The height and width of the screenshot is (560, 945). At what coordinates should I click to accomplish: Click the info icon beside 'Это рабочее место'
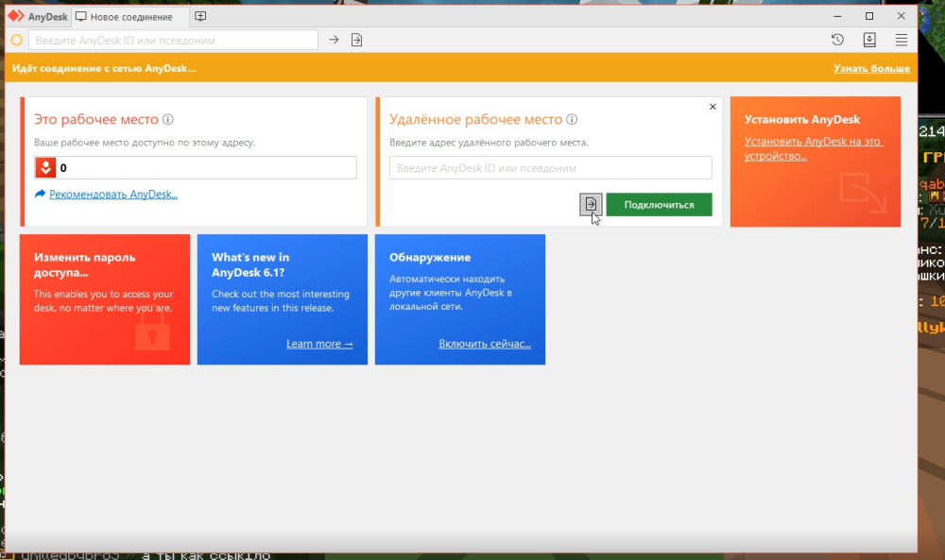pos(168,119)
